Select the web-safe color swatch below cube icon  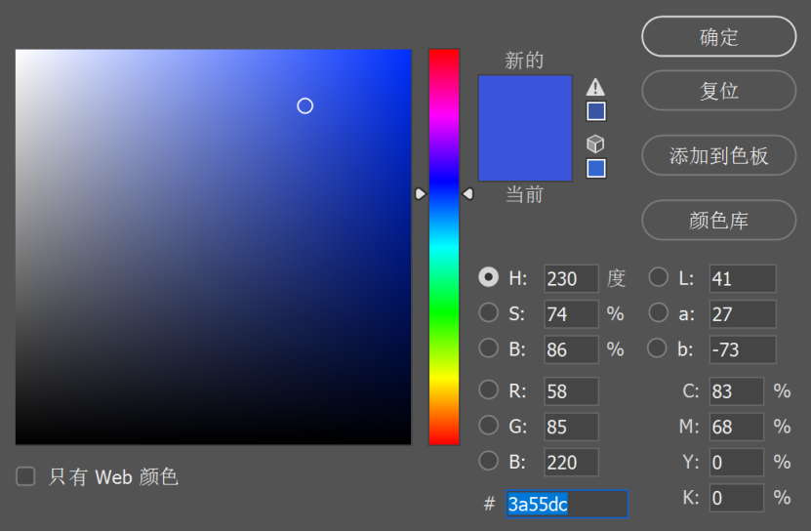click(x=596, y=168)
